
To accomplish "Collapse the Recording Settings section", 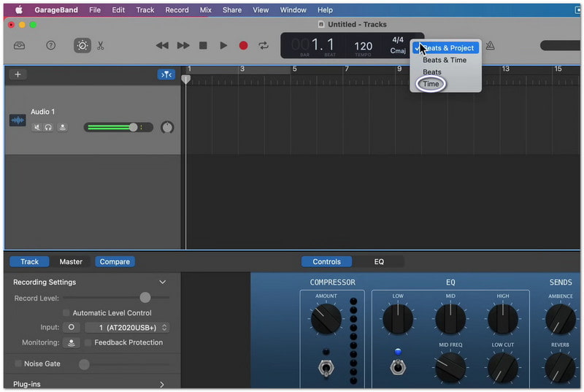I will coord(162,283).
